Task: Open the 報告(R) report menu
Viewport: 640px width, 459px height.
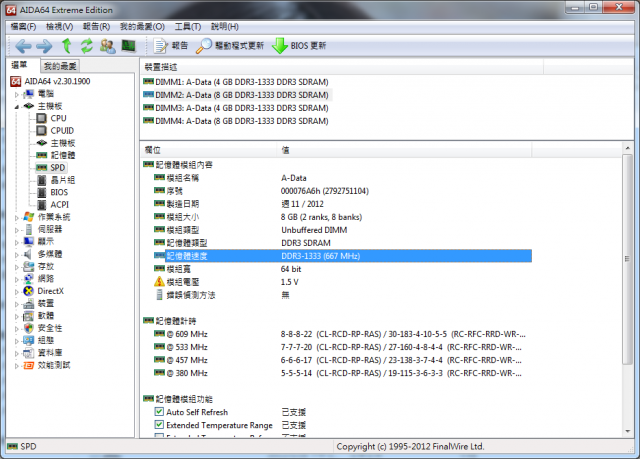Action: point(96,27)
